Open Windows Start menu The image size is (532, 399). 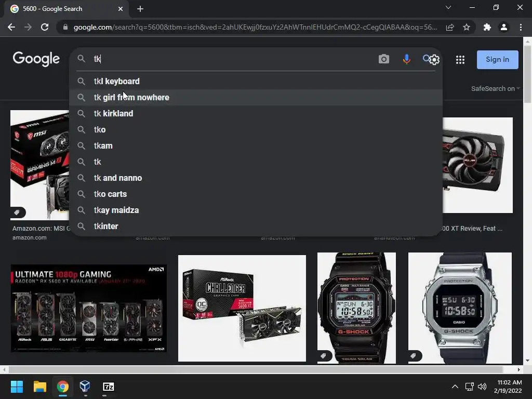(17, 387)
